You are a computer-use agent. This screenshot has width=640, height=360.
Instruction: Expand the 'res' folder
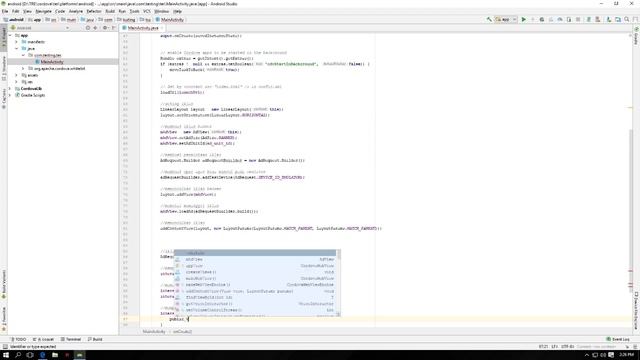click(17, 82)
